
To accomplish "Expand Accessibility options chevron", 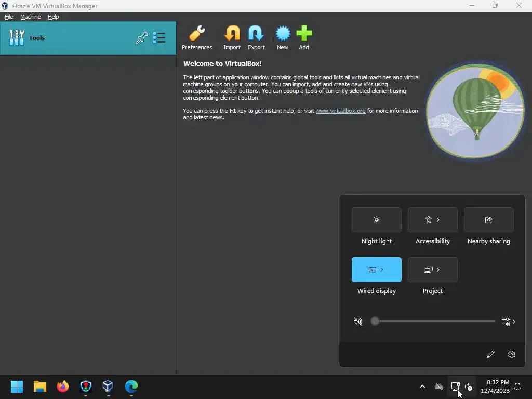I will coord(438,220).
